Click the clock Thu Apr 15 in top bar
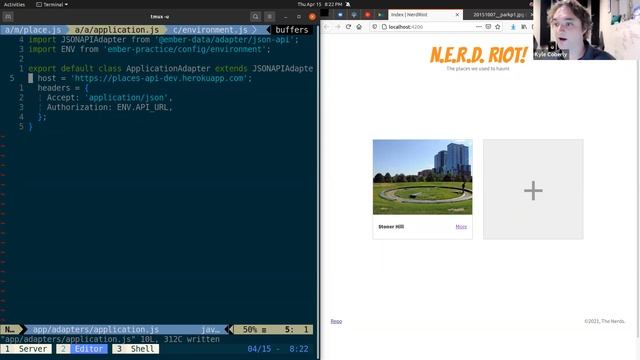 320,4
